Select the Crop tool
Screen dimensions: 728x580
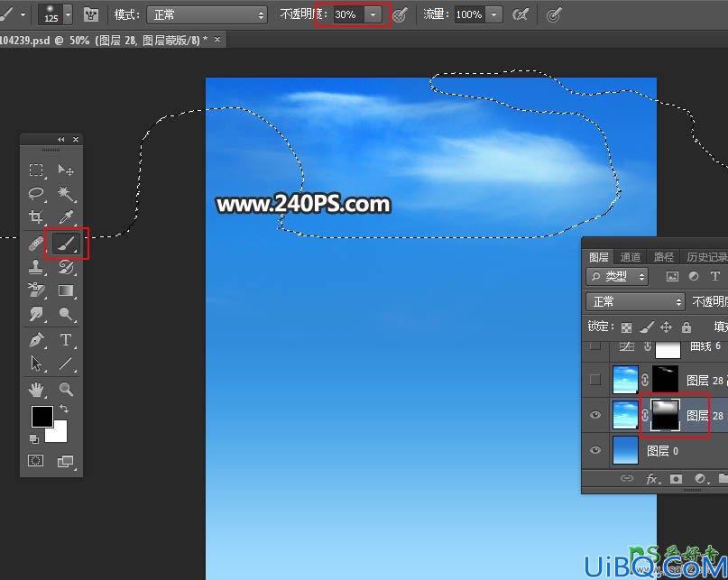pos(36,216)
